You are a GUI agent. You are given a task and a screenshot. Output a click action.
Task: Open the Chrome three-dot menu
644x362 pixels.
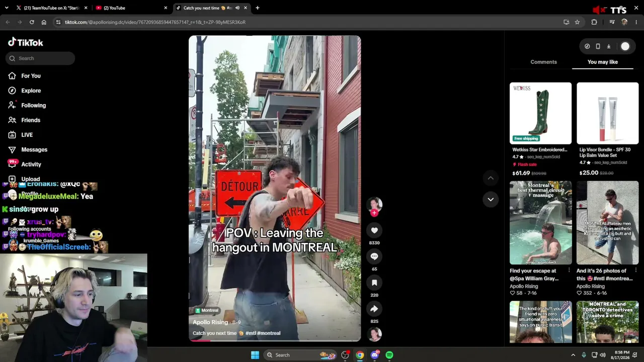click(x=636, y=22)
